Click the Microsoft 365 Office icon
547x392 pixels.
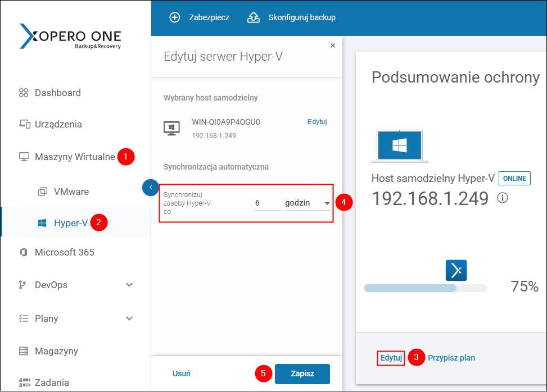coord(24,252)
